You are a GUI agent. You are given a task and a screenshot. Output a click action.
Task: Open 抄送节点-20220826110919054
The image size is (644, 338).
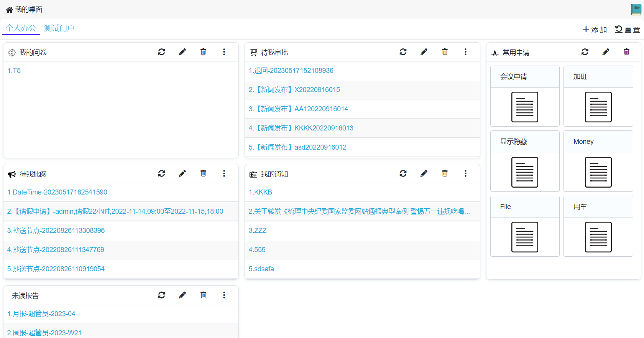tap(56, 269)
